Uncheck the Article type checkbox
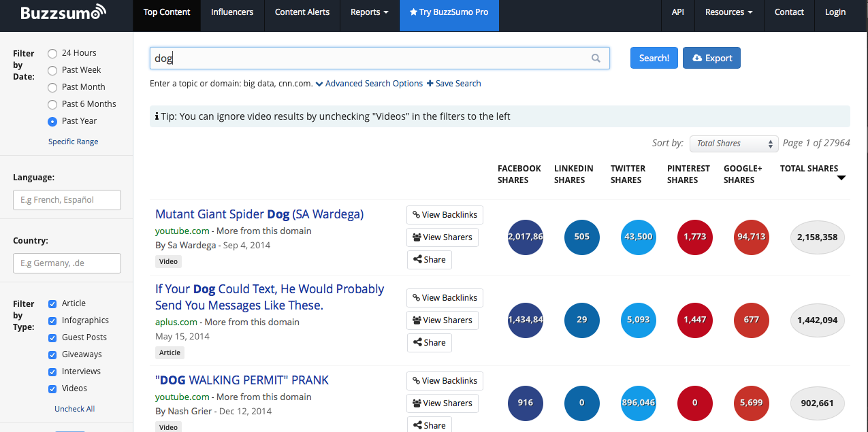 pyautogui.click(x=52, y=304)
